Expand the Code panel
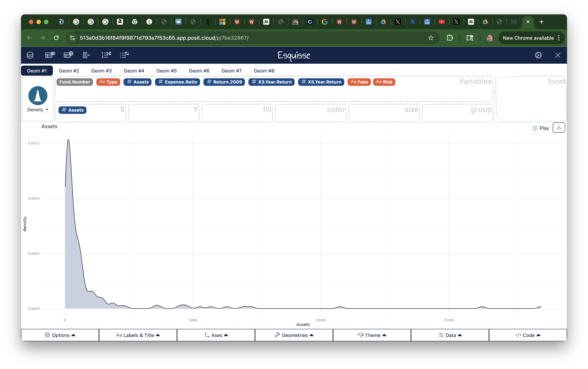The image size is (588, 369). click(x=528, y=335)
